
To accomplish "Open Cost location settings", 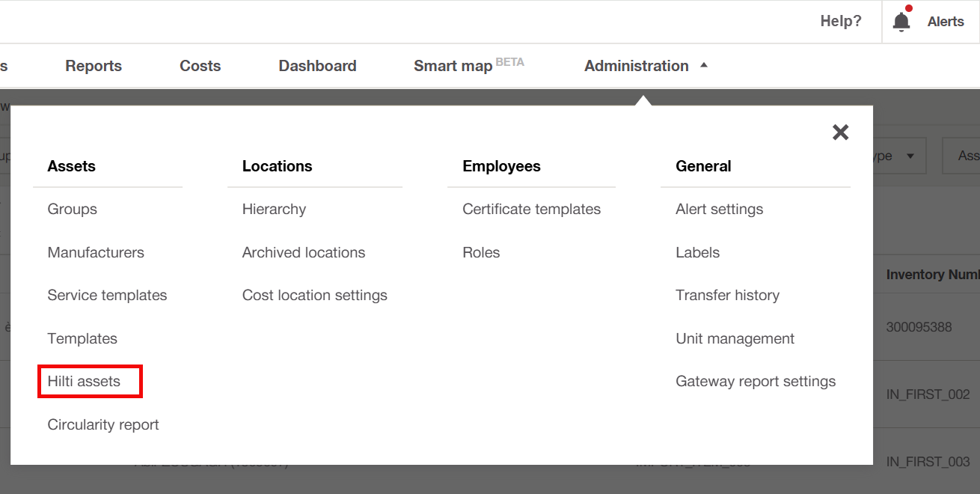I will (315, 296).
